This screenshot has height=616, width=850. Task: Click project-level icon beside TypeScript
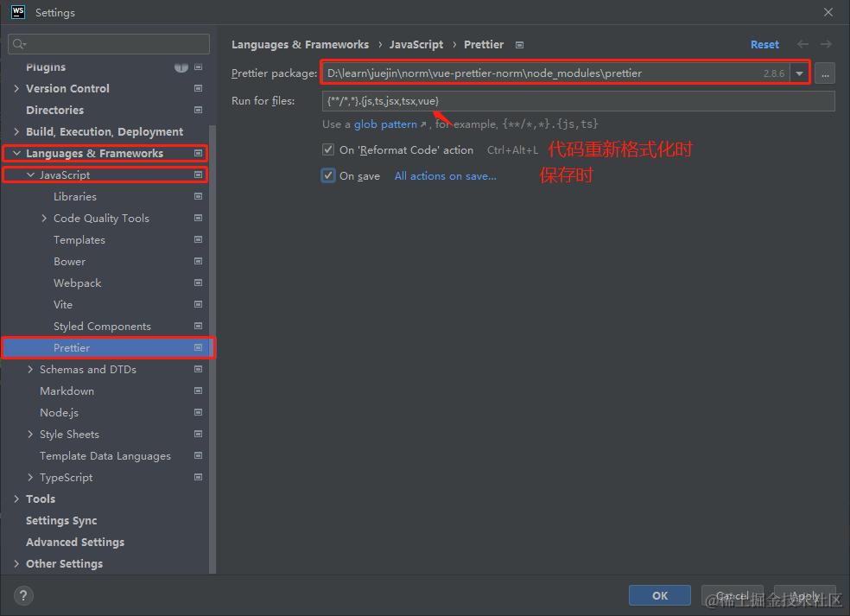tap(199, 477)
